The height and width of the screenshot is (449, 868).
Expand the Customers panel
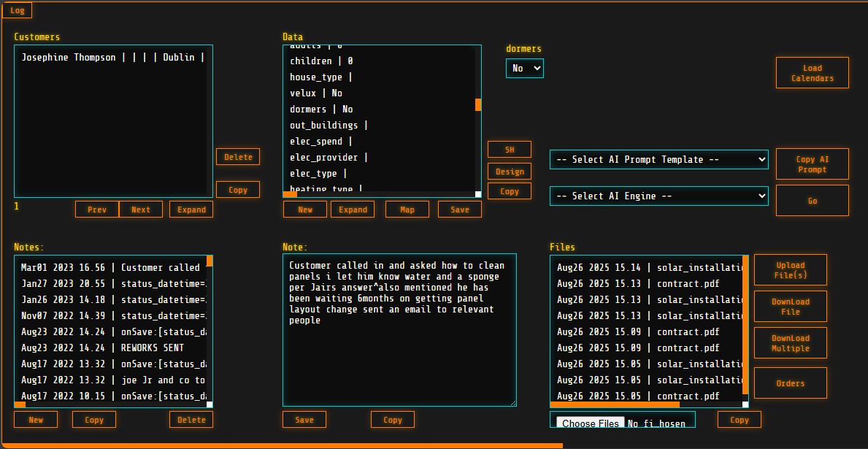[x=191, y=210]
